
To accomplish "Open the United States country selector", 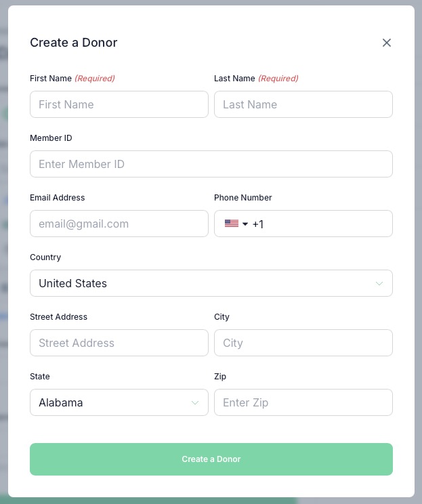I will [211, 283].
